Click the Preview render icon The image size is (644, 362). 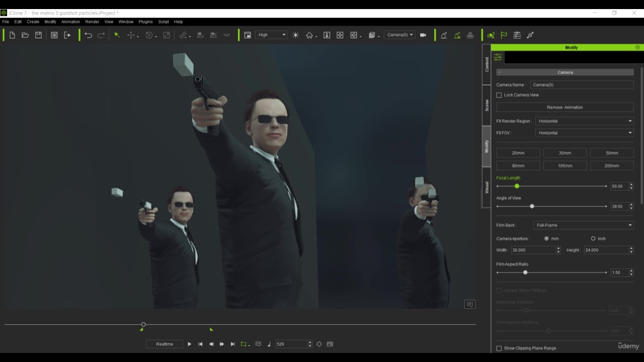(x=54, y=35)
